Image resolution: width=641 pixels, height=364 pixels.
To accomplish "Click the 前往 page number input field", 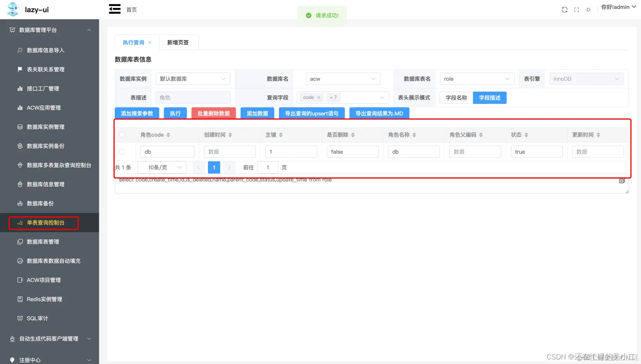I will [x=267, y=167].
